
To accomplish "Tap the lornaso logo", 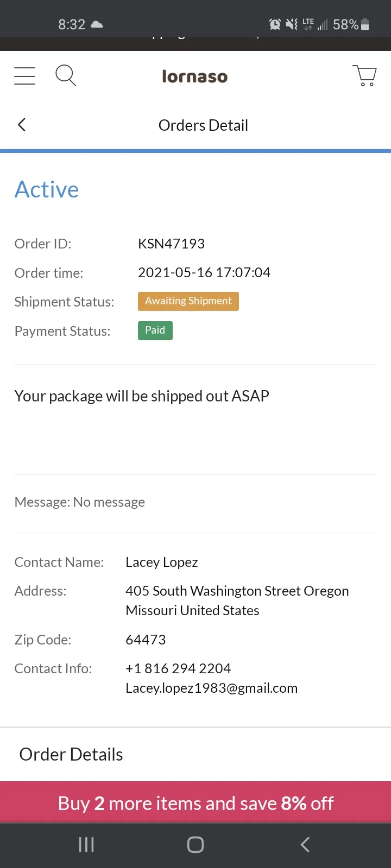I will click(195, 76).
